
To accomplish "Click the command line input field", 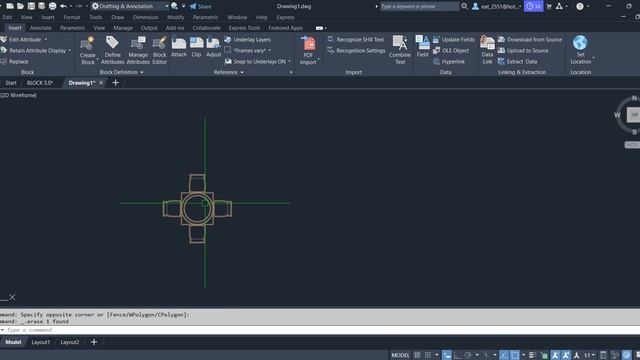I will pyautogui.click(x=320, y=330).
